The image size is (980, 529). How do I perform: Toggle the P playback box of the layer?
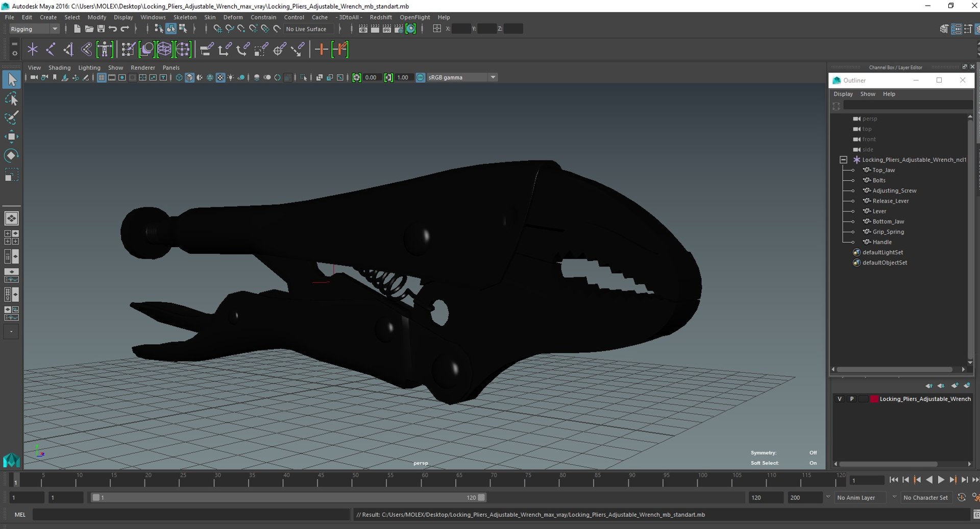(x=851, y=399)
